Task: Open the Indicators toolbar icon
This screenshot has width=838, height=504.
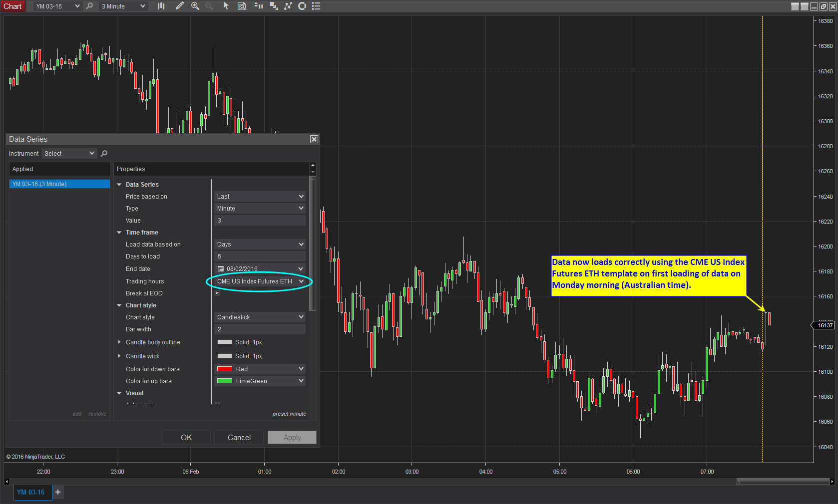Action: [288, 6]
